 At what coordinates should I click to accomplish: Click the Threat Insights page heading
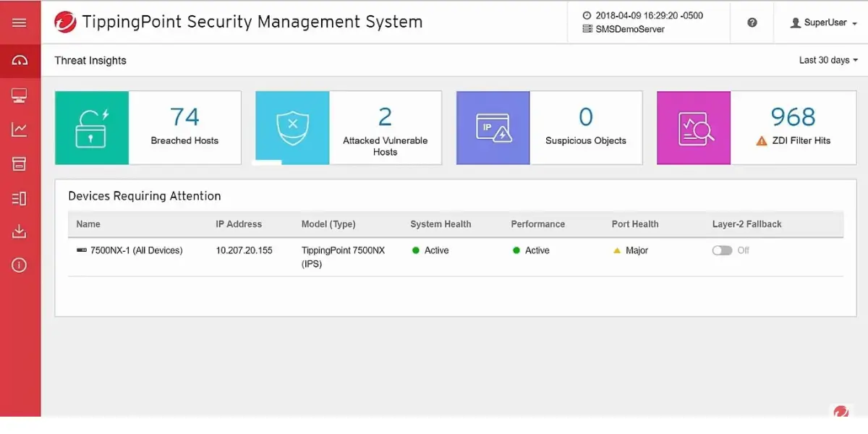(90, 61)
